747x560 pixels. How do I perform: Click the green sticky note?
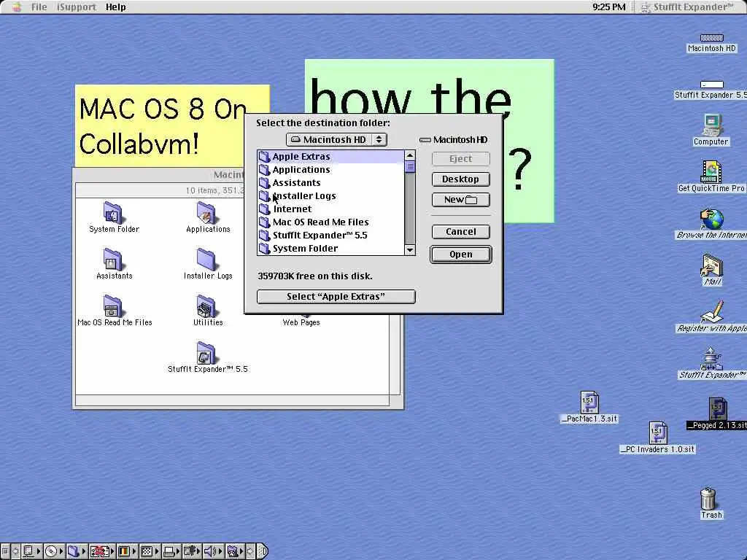click(x=529, y=143)
